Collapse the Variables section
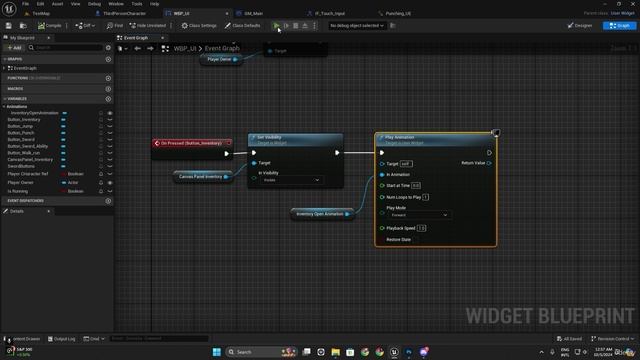Viewport: 640px width, 360px height. [4, 99]
